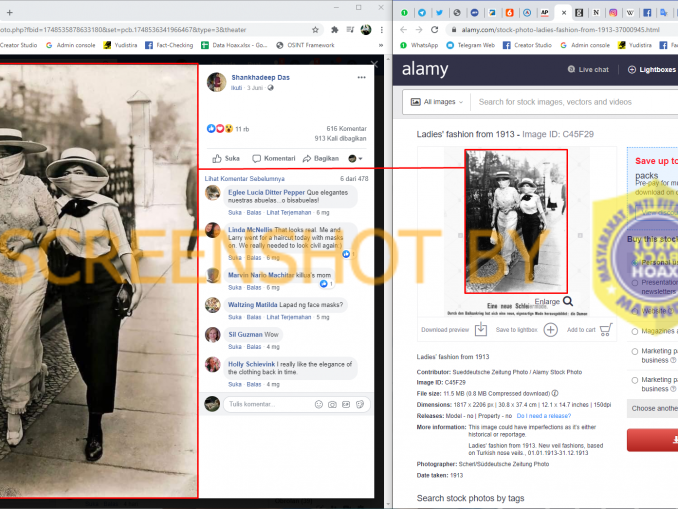Open Live chat on alamy

[x=588, y=70]
